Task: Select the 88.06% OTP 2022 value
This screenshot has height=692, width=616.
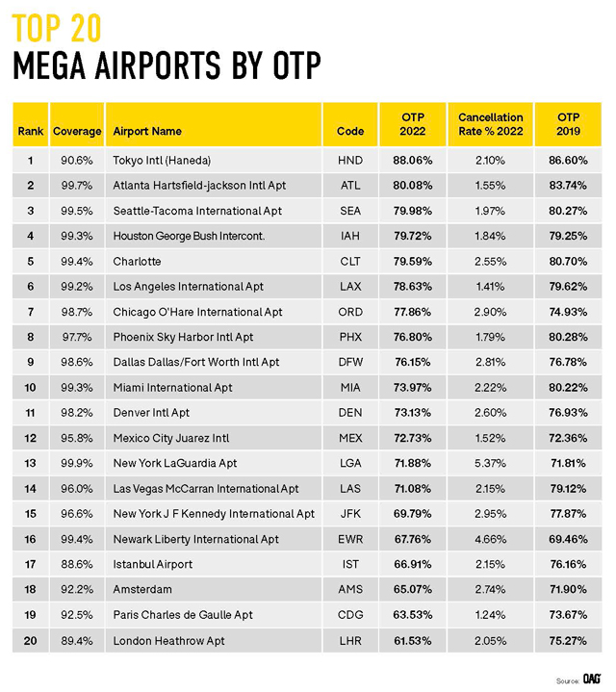Action: point(413,160)
